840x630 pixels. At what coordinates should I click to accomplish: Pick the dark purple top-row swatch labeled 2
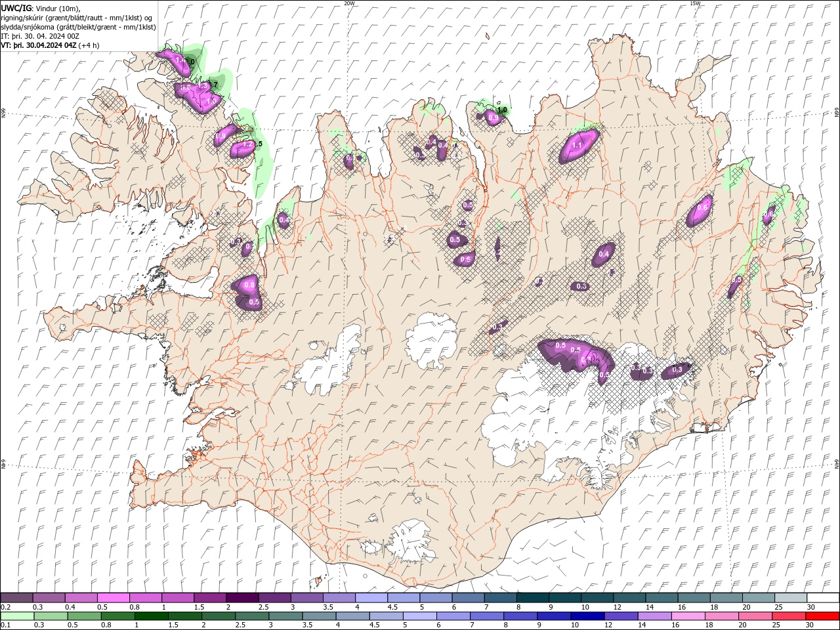[x=242, y=598]
